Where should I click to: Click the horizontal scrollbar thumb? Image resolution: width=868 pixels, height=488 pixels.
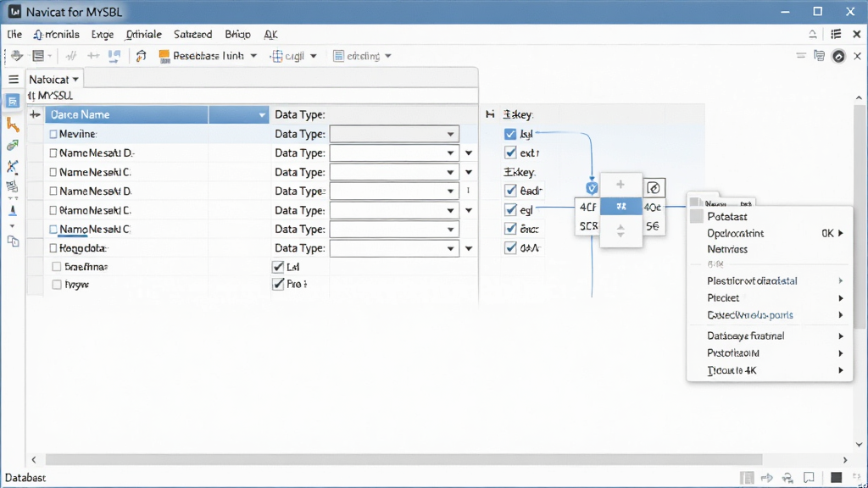tap(403, 460)
